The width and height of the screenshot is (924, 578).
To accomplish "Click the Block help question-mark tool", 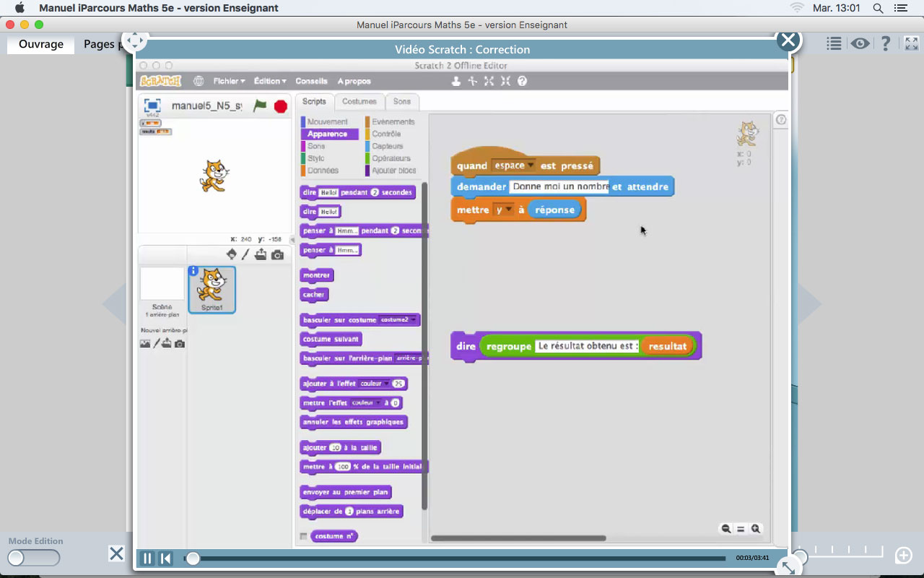I will (522, 81).
